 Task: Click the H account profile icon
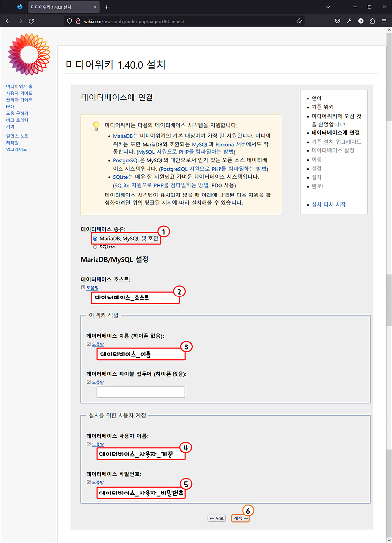[x=361, y=21]
